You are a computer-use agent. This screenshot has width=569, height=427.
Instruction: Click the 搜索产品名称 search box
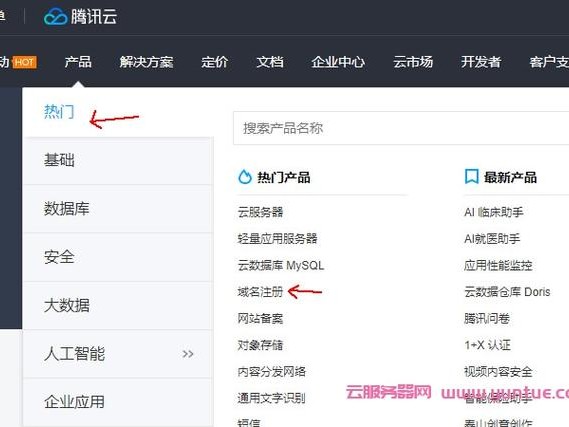click(401, 128)
